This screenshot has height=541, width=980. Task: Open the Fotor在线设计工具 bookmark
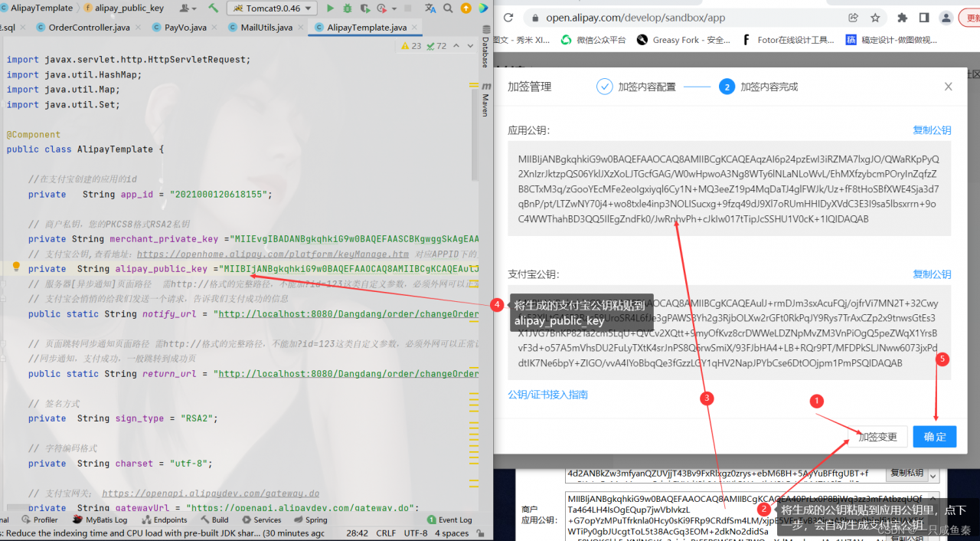789,40
